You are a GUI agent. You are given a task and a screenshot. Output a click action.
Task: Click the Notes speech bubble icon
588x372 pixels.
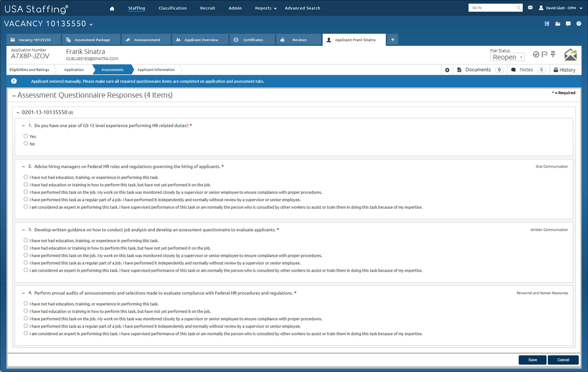[x=513, y=70]
